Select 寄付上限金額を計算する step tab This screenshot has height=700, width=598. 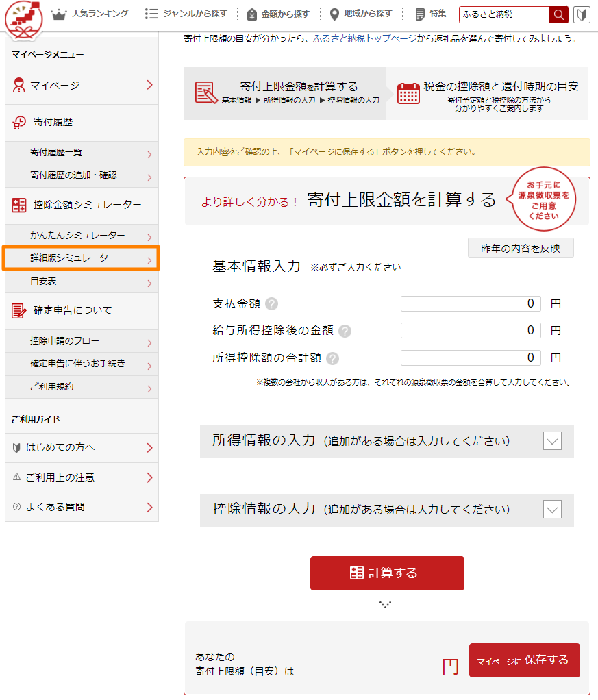(x=284, y=93)
